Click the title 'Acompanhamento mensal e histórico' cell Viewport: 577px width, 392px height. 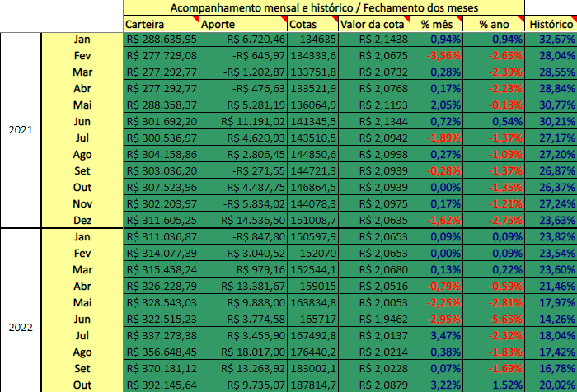[x=324, y=7]
